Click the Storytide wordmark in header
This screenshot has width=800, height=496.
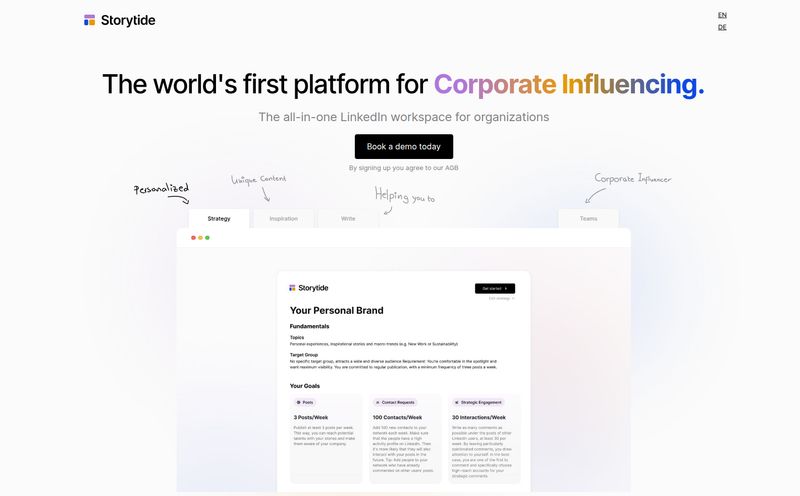click(128, 20)
